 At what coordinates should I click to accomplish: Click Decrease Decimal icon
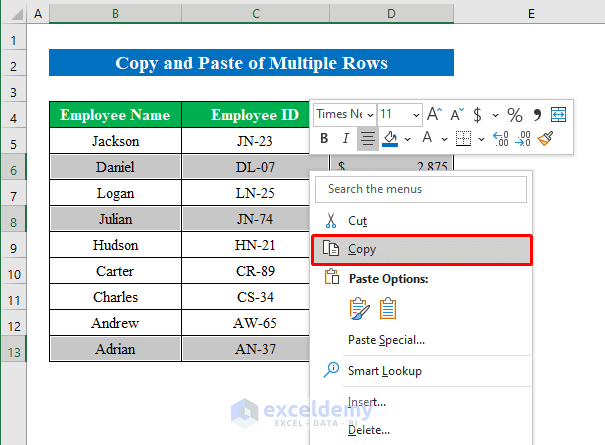coord(523,138)
